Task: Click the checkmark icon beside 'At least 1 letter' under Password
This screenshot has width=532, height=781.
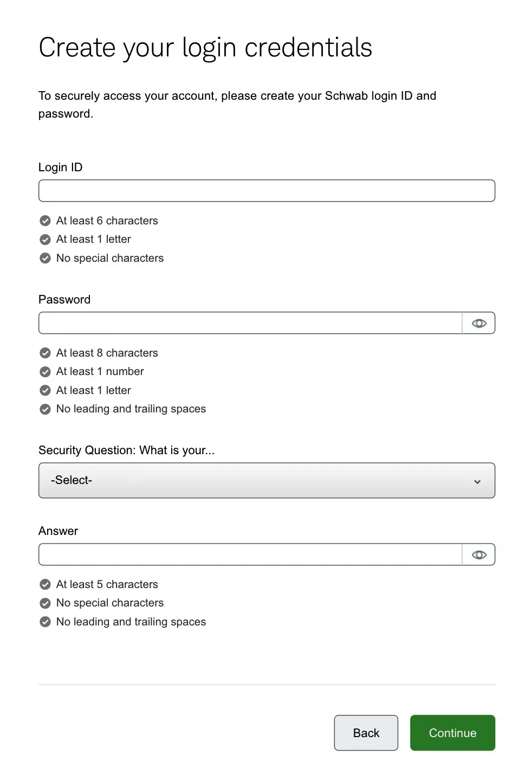Action: pyautogui.click(x=46, y=390)
